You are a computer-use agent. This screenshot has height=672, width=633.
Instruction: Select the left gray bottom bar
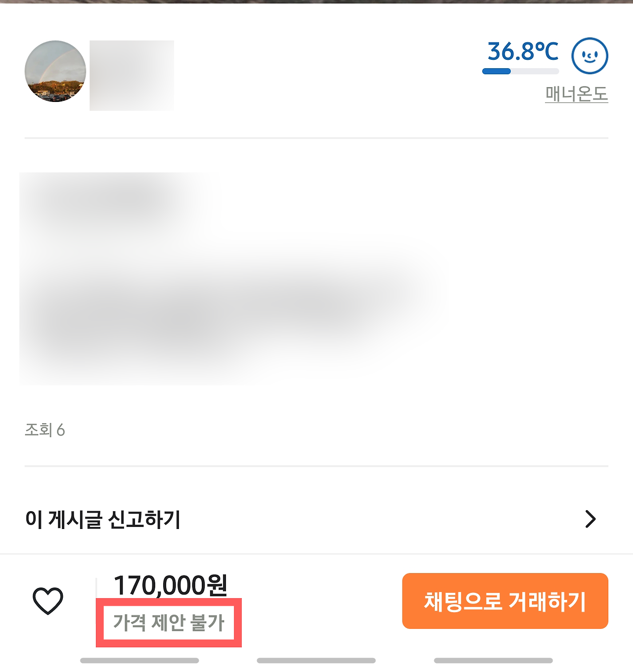(x=139, y=661)
